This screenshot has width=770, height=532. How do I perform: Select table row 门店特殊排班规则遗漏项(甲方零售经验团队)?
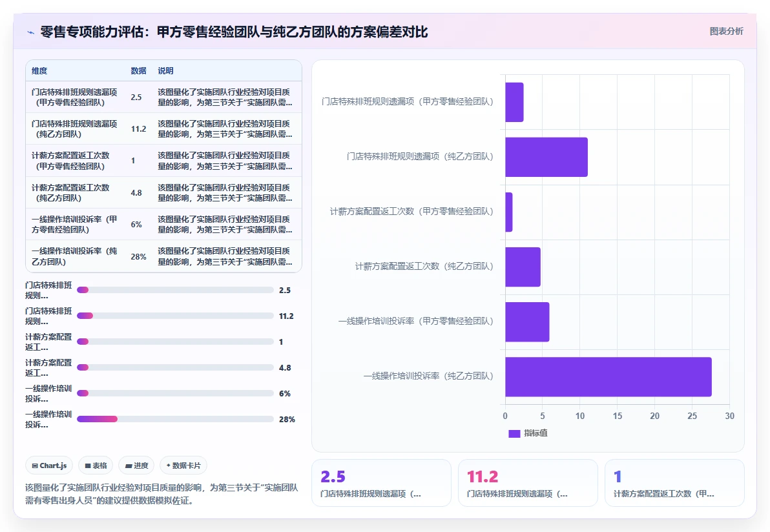point(163,97)
